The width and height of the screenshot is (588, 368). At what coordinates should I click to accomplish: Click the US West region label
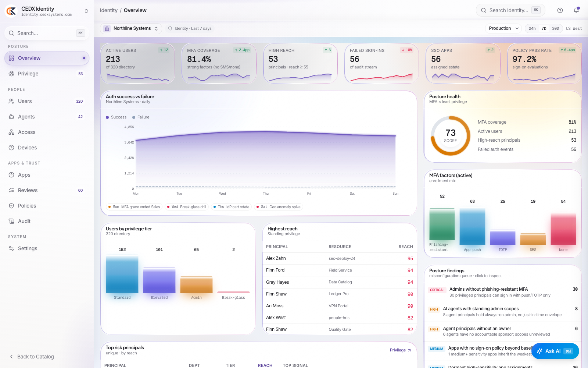click(574, 28)
